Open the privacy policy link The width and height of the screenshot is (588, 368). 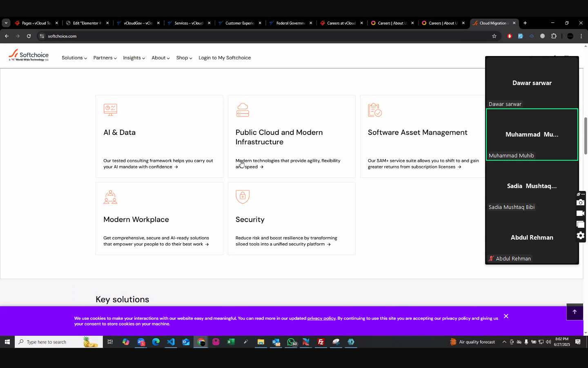(x=321, y=318)
